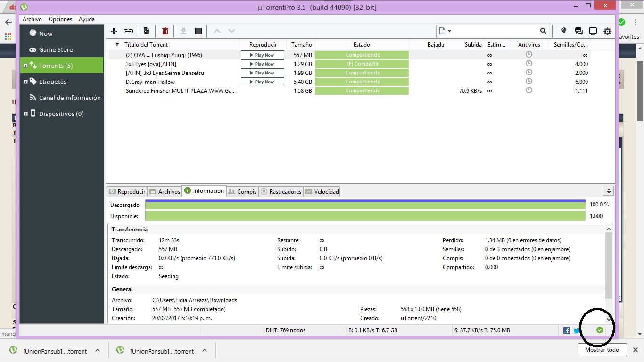Click the remote monitor icon in toolbar
The height and width of the screenshot is (362, 644).
(x=593, y=31)
